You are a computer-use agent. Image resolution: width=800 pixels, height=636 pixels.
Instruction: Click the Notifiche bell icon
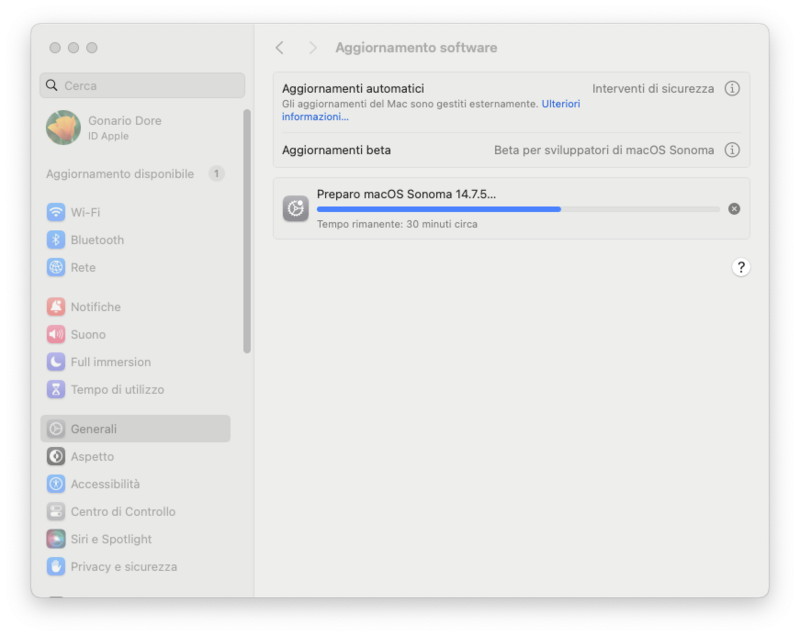click(56, 307)
